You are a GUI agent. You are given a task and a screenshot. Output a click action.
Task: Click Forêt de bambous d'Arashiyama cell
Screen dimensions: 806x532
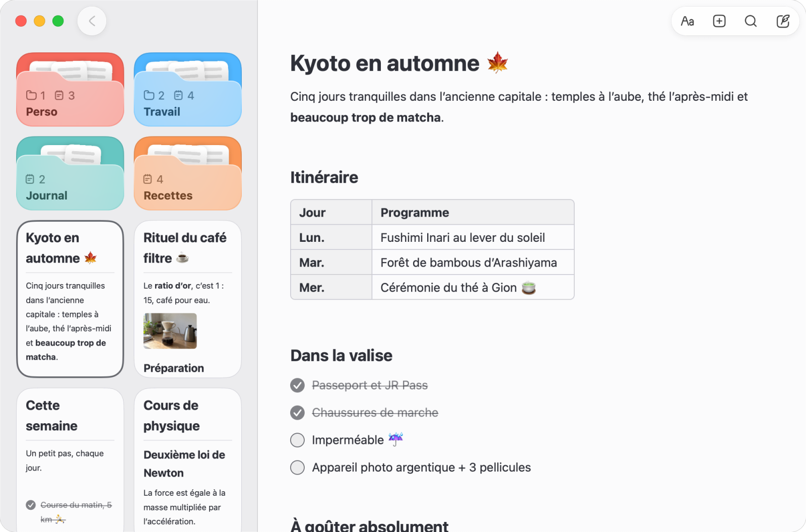pos(473,262)
